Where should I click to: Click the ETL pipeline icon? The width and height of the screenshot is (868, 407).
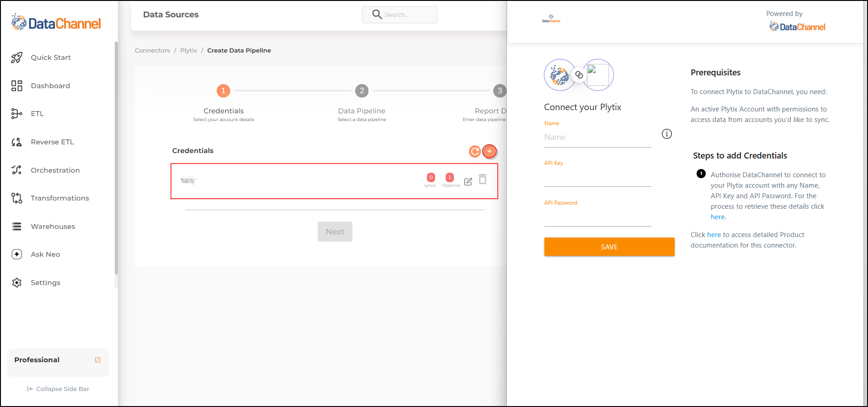(17, 114)
